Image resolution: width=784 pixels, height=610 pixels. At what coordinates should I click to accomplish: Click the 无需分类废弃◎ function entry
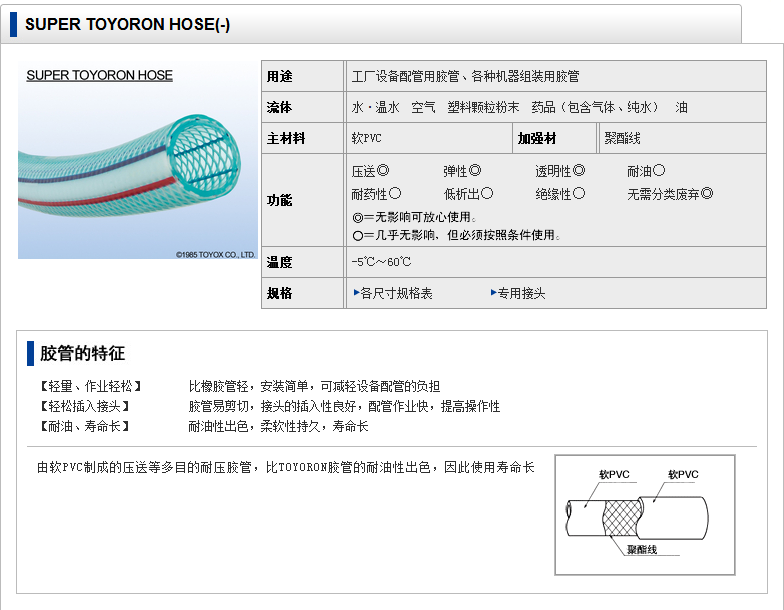click(x=670, y=194)
